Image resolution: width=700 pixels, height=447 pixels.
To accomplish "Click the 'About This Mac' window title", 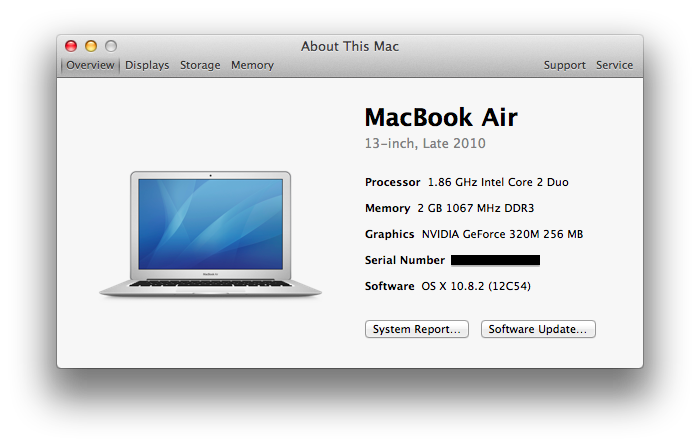I will (x=350, y=46).
